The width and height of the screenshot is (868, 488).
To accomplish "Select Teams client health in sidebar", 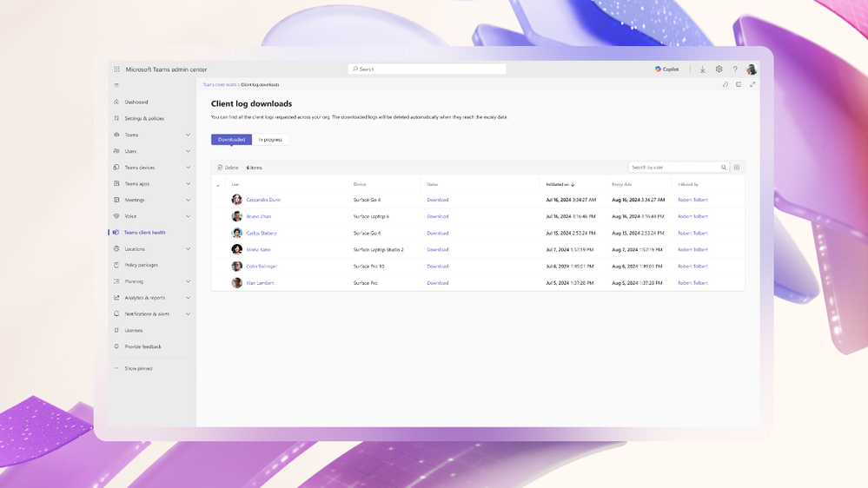I will (144, 233).
